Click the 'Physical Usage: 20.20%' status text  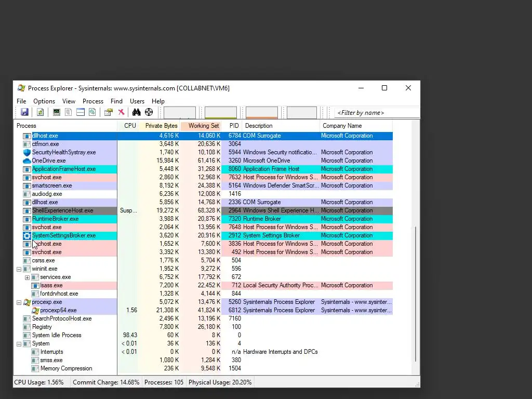coord(220,382)
